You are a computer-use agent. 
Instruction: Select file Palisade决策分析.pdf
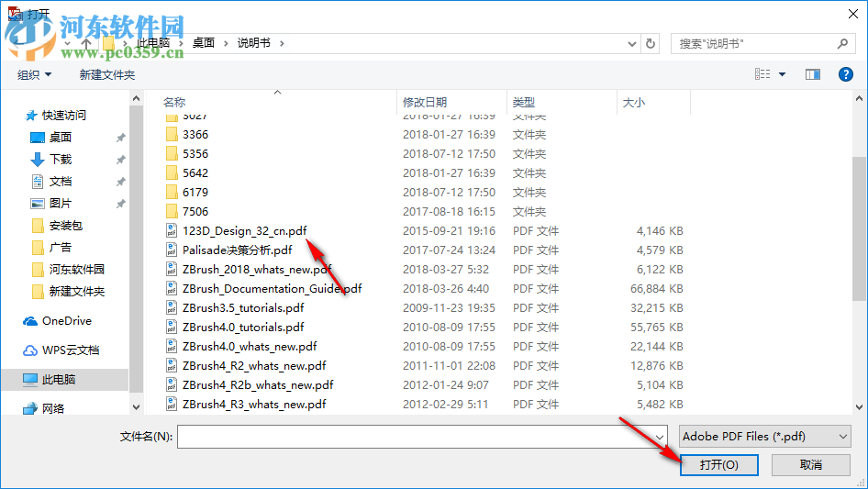(238, 250)
